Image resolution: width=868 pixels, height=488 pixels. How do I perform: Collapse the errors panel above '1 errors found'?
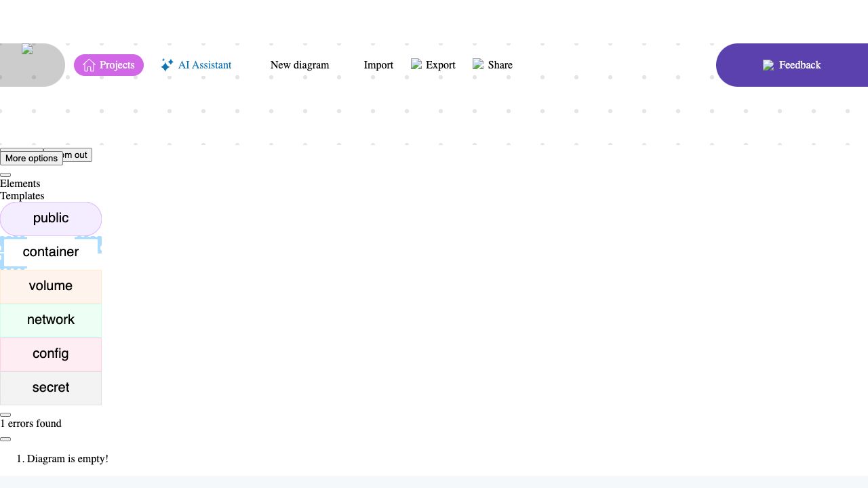click(x=5, y=415)
